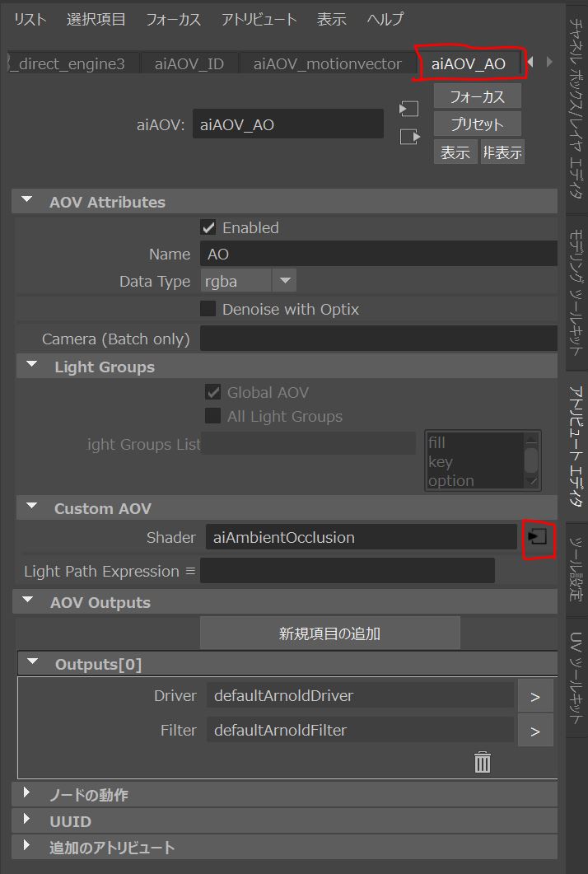Viewport: 588px width, 874px height.
Task: Open the UV ツールキット side tab
Action: click(x=576, y=678)
